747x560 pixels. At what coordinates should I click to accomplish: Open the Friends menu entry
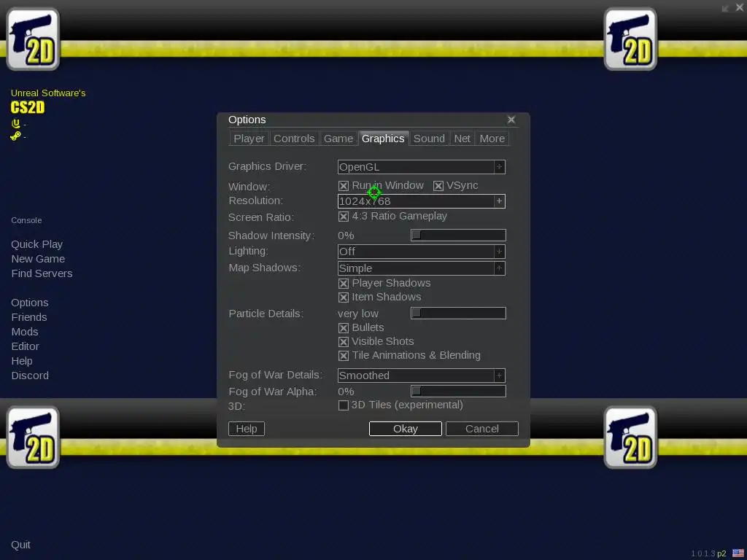pyautogui.click(x=29, y=317)
